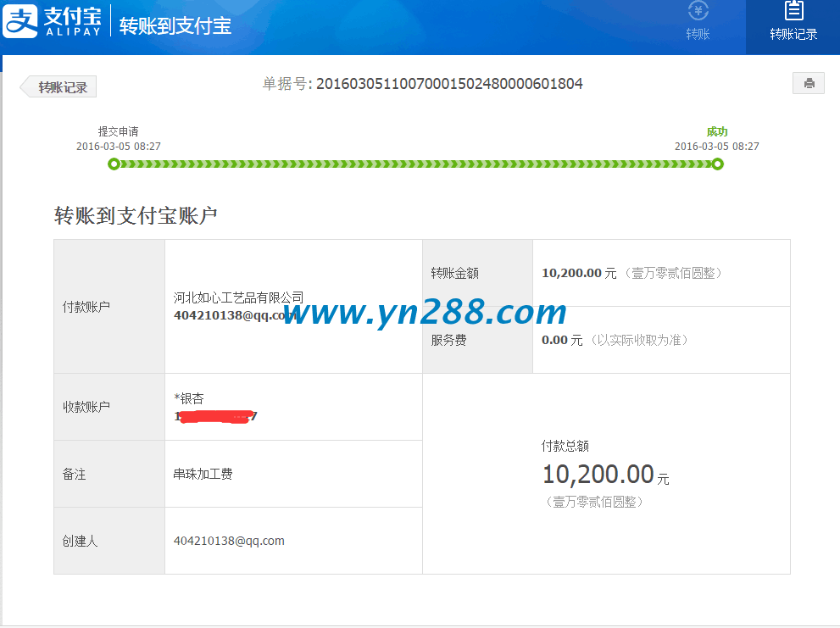Open 转账记录 via its clipboard icon
Screen dimensions: 840x628
tap(793, 11)
